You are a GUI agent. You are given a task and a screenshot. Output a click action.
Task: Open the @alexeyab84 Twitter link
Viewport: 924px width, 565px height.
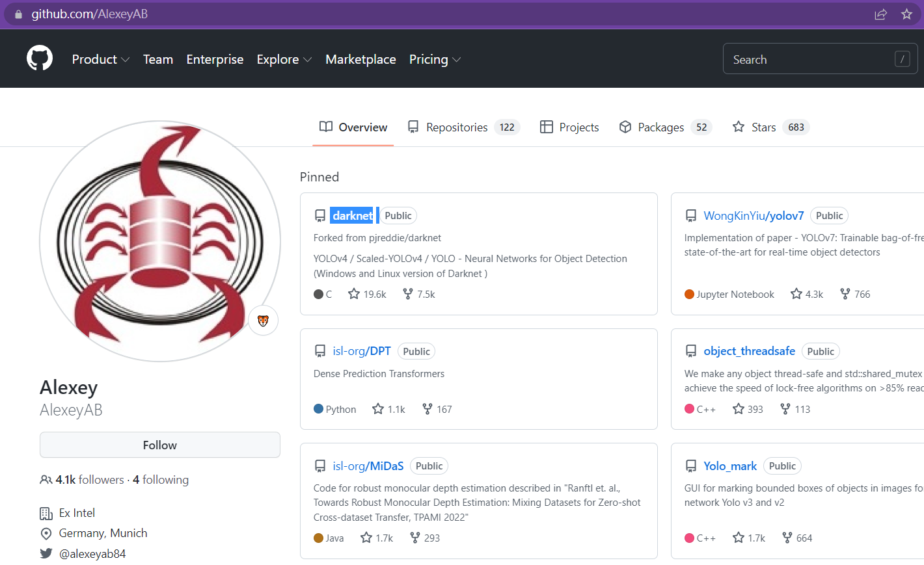[x=92, y=553]
